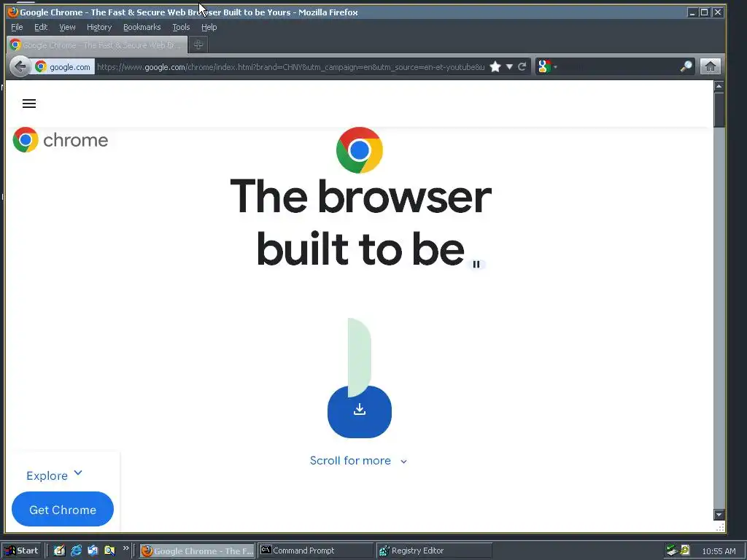This screenshot has height=560, width=747.
Task: Click the fourth quick launch search icon
Action: tap(109, 551)
